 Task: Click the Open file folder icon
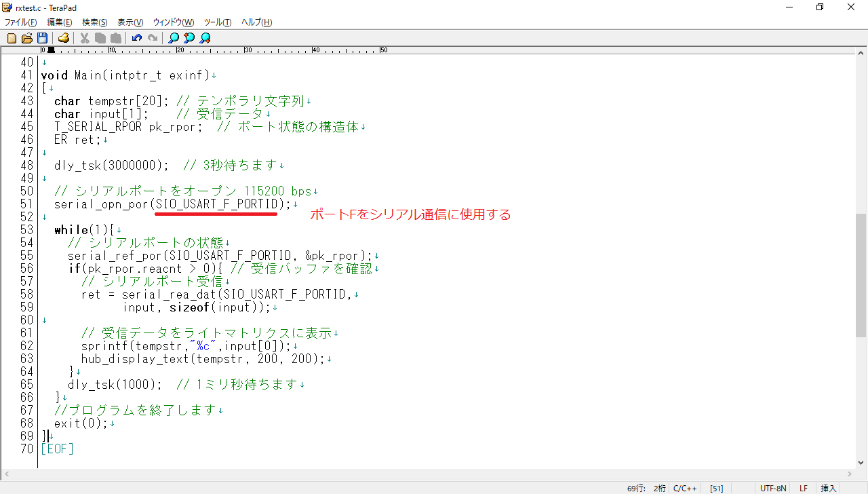point(27,38)
